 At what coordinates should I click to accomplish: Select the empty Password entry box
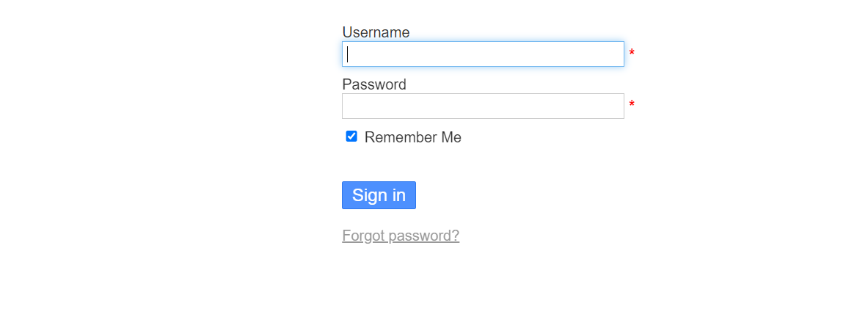tap(483, 106)
